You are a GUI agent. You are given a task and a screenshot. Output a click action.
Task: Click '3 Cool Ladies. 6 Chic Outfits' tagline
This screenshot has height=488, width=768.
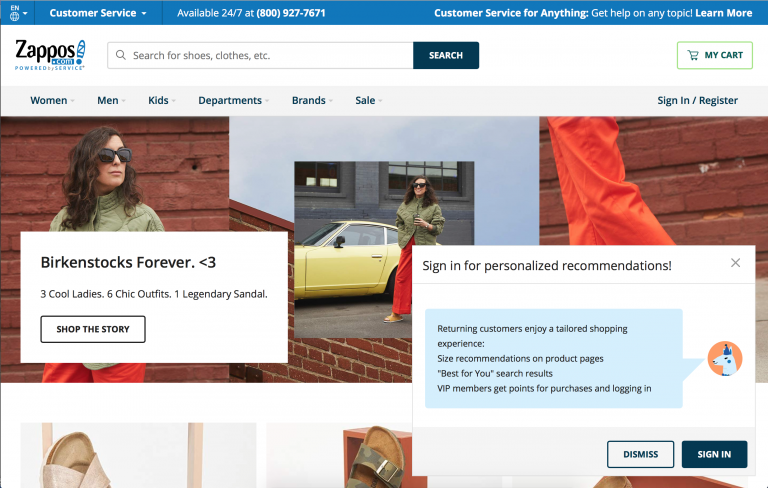pyautogui.click(x=154, y=294)
